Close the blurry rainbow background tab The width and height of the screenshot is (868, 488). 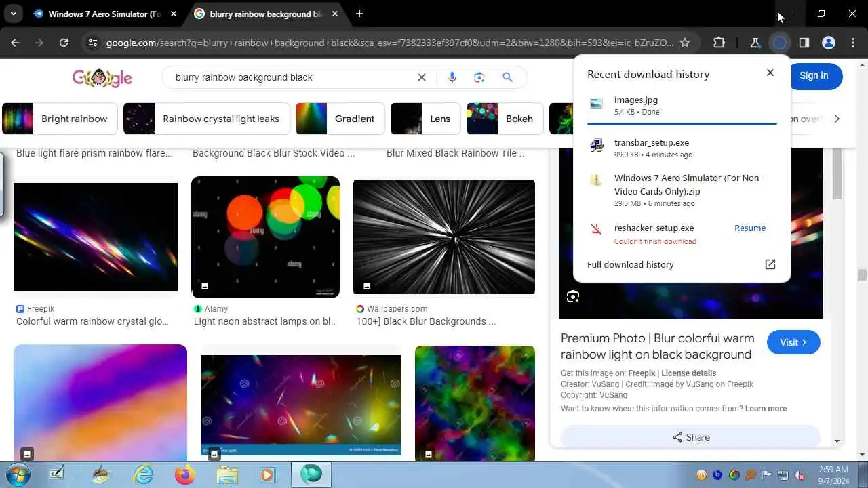point(335,14)
